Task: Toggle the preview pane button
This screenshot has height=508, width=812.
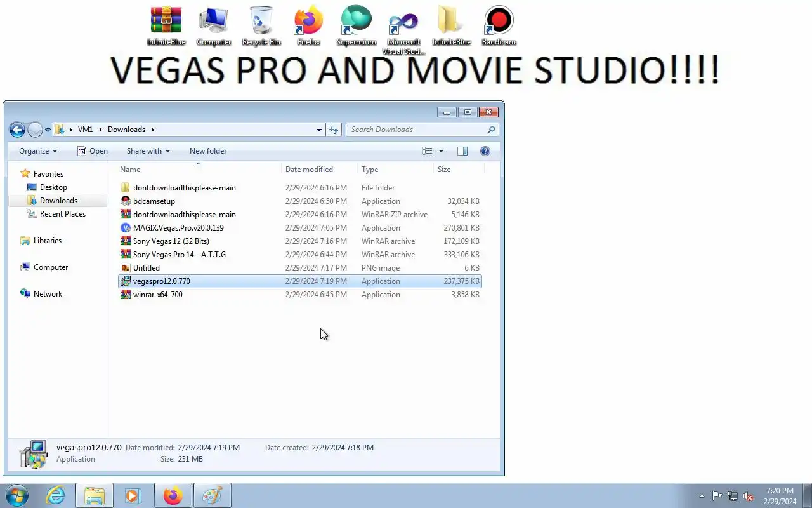Action: pos(462,151)
